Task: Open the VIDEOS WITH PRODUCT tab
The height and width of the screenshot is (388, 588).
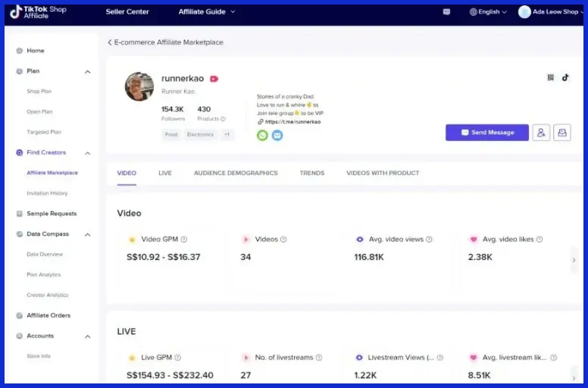Action: (383, 174)
